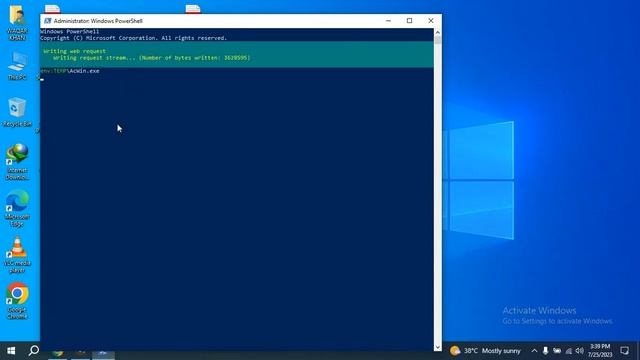Click the 'Writing request stream' bytes line
Screen dimensions: 640x360
tap(151, 58)
